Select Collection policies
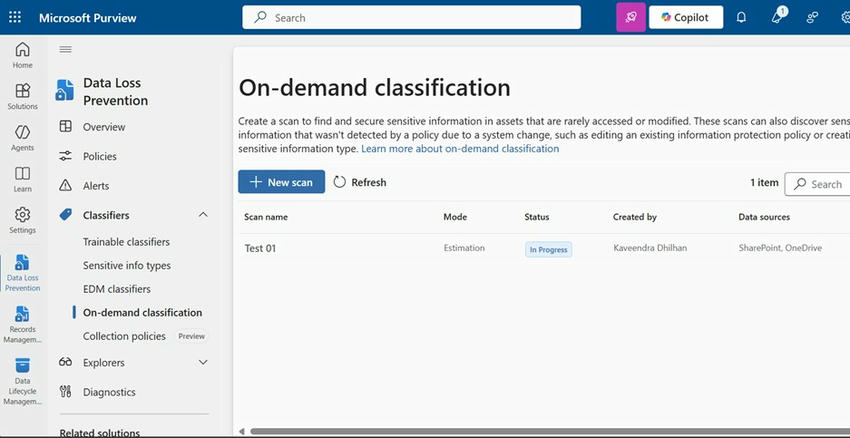The height and width of the screenshot is (438, 850). point(124,336)
